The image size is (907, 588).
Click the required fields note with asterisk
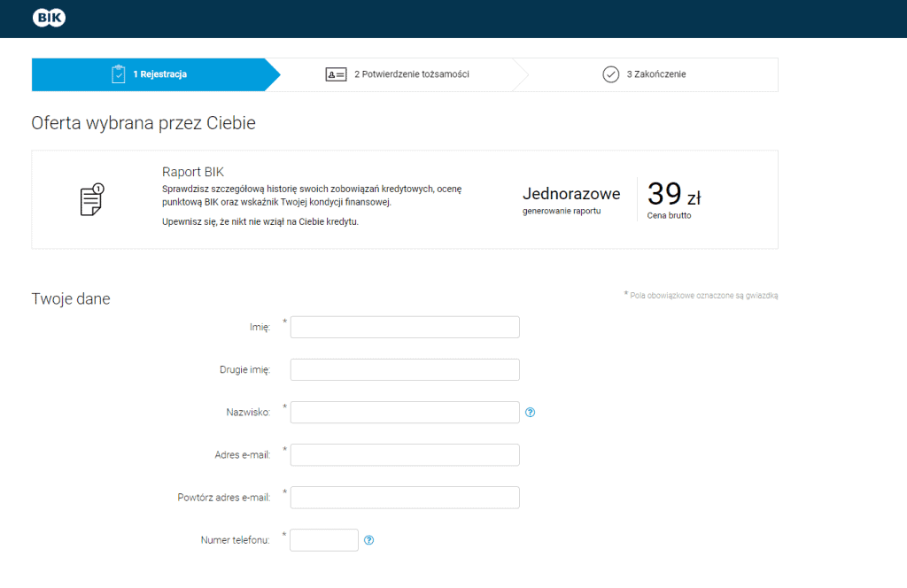pos(701,295)
